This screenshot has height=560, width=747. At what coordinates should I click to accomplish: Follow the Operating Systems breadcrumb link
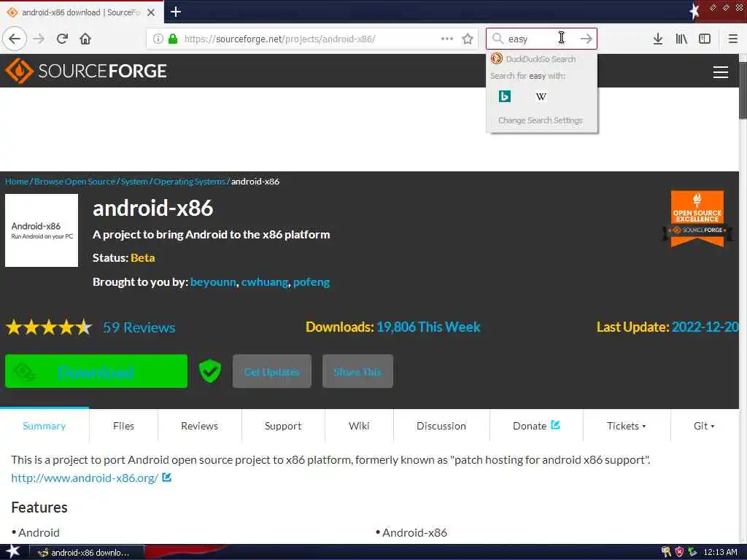[x=189, y=182]
